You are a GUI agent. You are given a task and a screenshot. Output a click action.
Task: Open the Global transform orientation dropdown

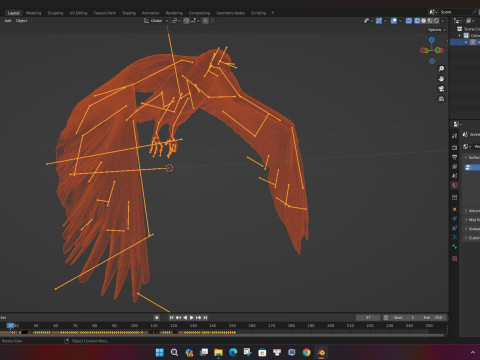coord(156,21)
